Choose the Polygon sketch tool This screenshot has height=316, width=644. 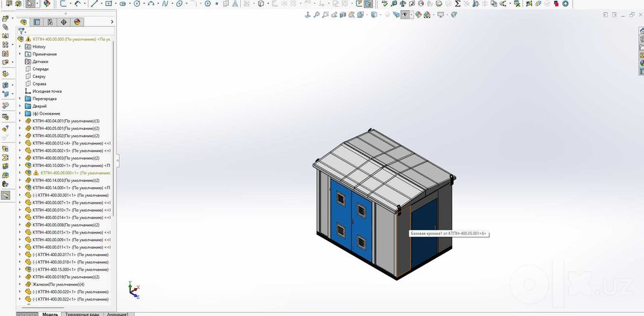tap(207, 3)
